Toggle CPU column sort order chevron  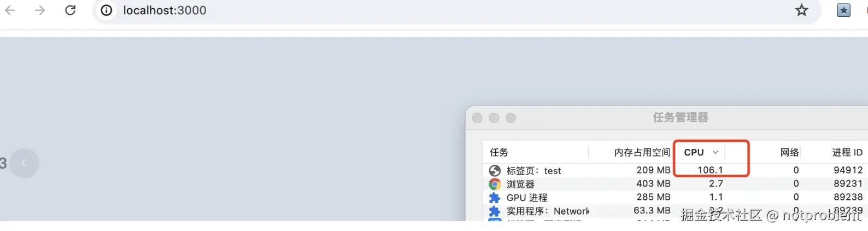[x=715, y=152]
